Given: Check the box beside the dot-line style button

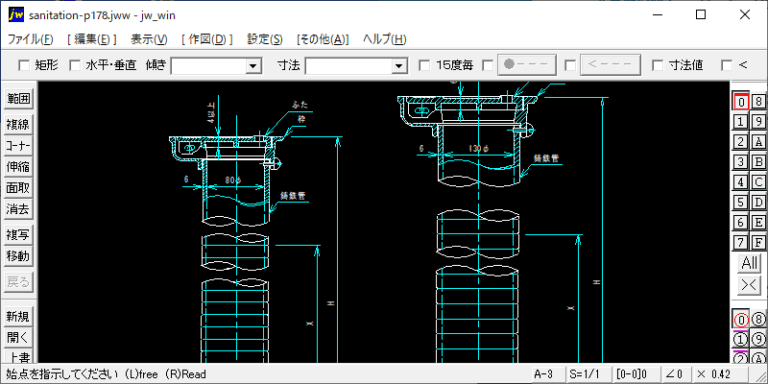Looking at the screenshot, I should tap(488, 65).
